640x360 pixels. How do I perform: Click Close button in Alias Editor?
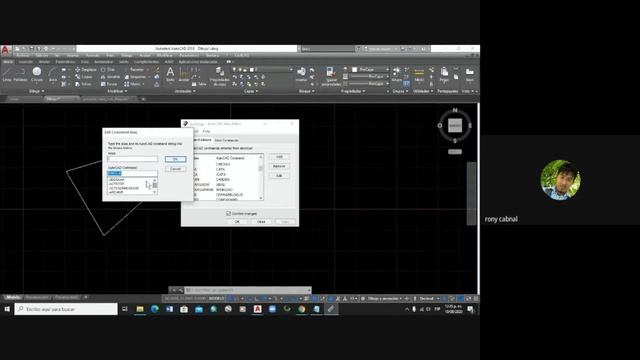point(261,222)
